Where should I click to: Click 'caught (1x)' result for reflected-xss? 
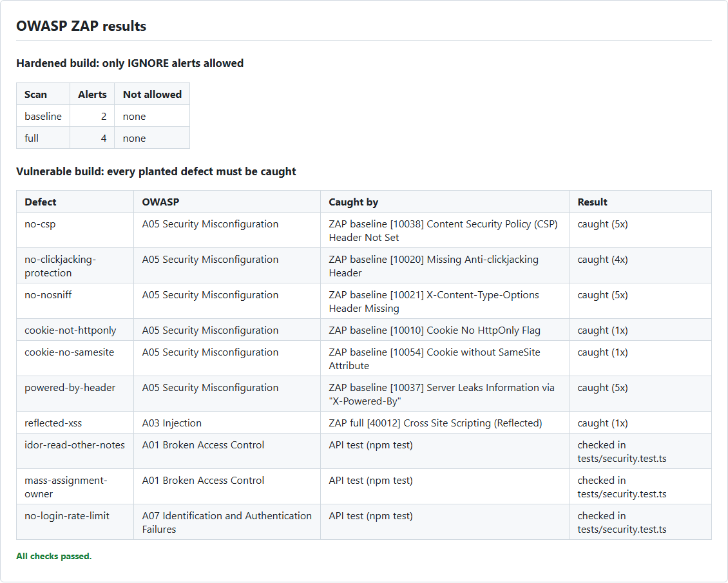coord(640,423)
